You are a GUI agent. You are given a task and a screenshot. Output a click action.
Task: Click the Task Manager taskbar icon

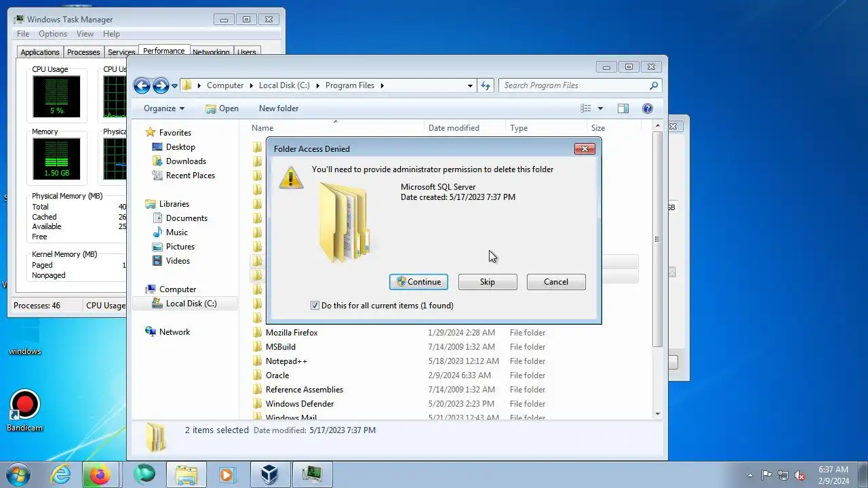pos(312,474)
